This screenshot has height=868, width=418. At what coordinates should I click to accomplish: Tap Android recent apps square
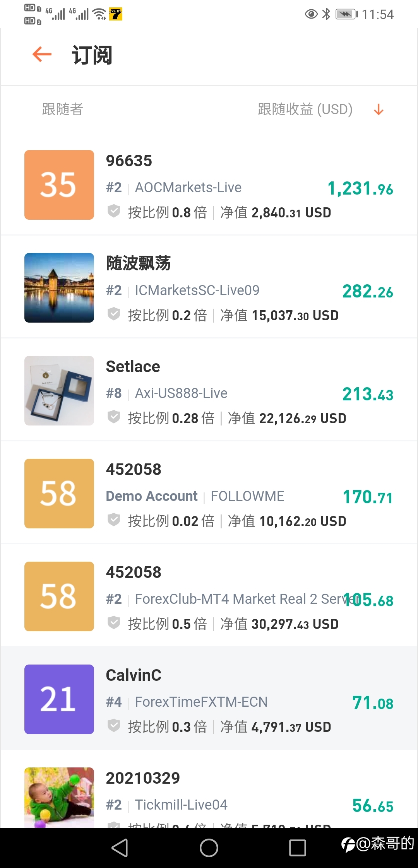point(298,848)
